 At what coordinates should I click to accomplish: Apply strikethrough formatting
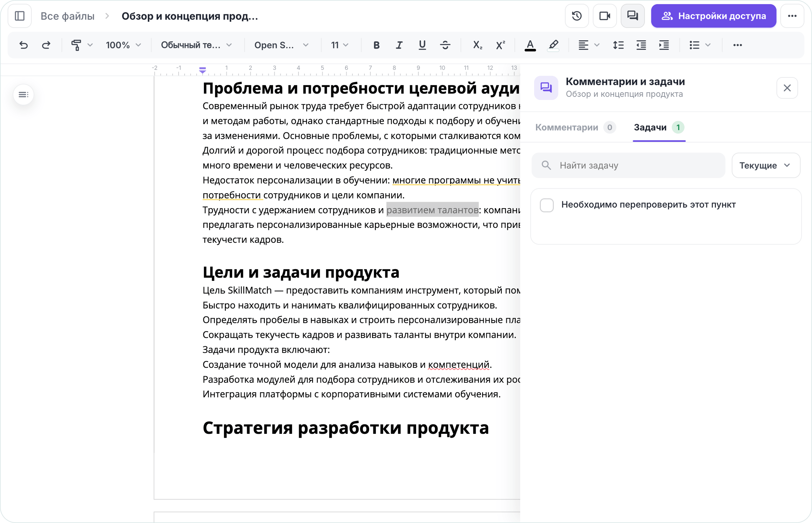[445, 45]
